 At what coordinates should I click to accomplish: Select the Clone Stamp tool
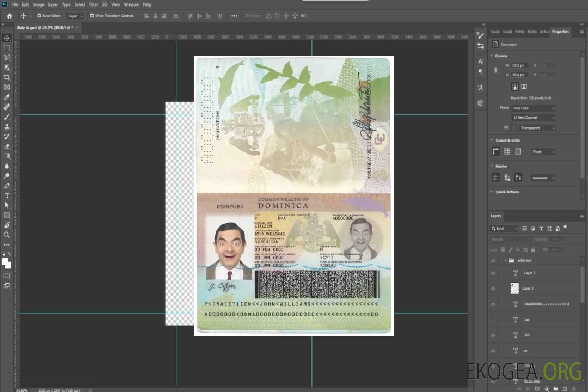(x=7, y=126)
